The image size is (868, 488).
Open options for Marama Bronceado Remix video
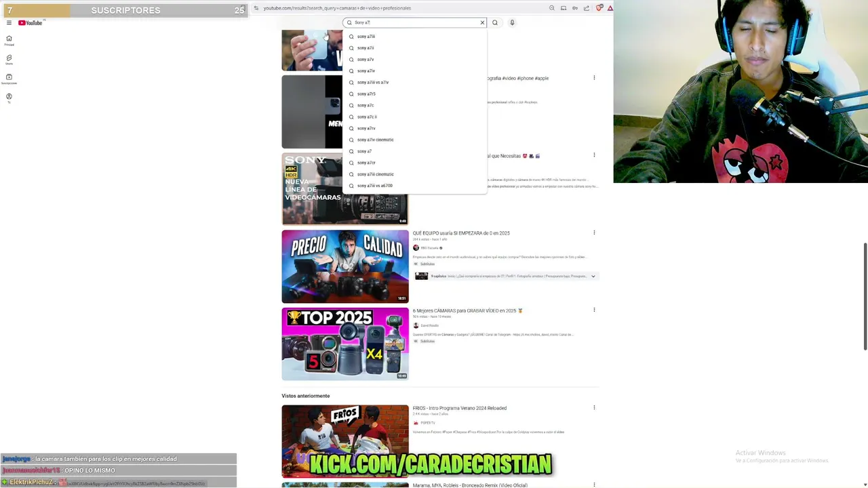594,485
